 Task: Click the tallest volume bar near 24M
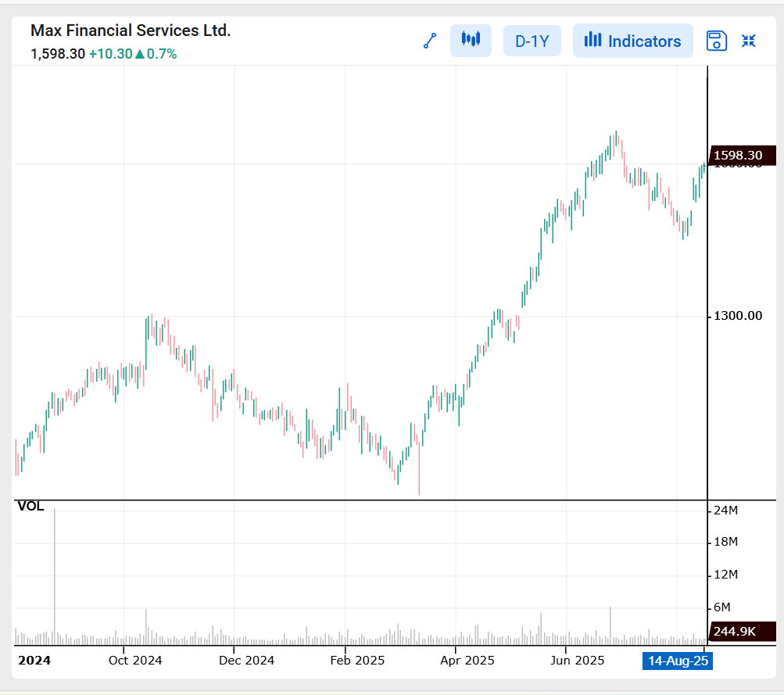55,576
